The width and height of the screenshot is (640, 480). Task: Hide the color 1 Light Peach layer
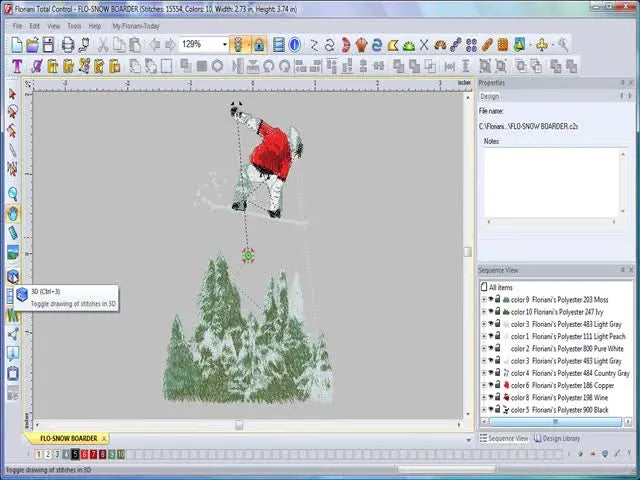tap(491, 336)
